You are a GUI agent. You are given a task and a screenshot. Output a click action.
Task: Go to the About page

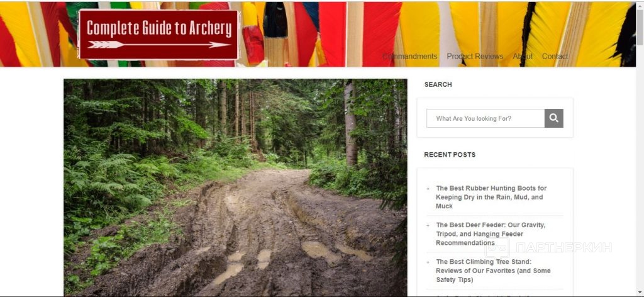coord(523,56)
